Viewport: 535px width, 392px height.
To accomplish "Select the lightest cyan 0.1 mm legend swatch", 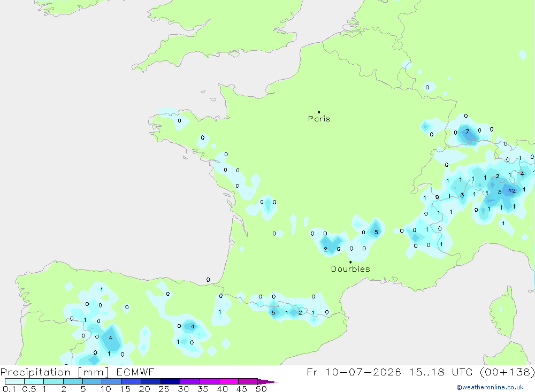I will click(x=14, y=381).
